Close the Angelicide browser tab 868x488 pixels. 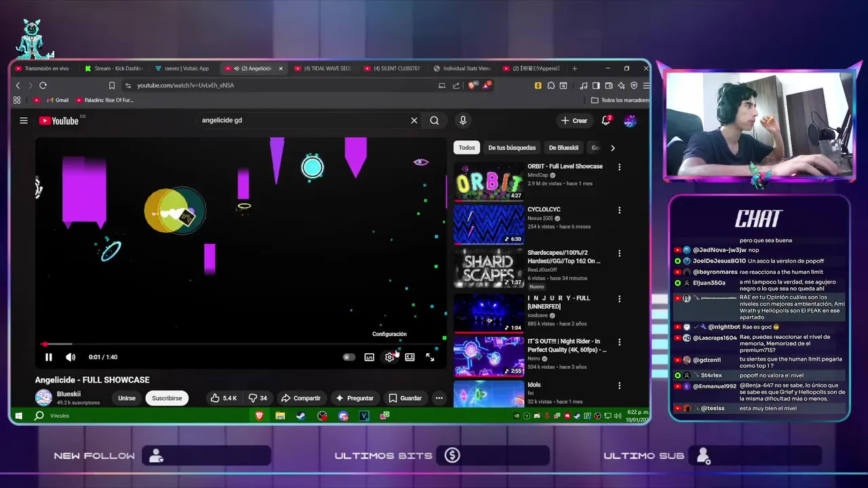coord(281,68)
